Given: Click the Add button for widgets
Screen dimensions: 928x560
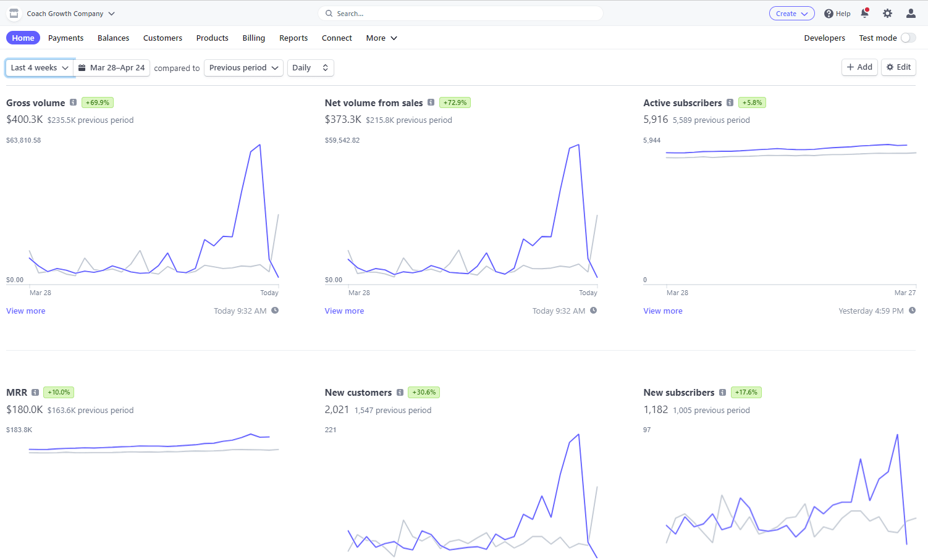Looking at the screenshot, I should pyautogui.click(x=859, y=67).
